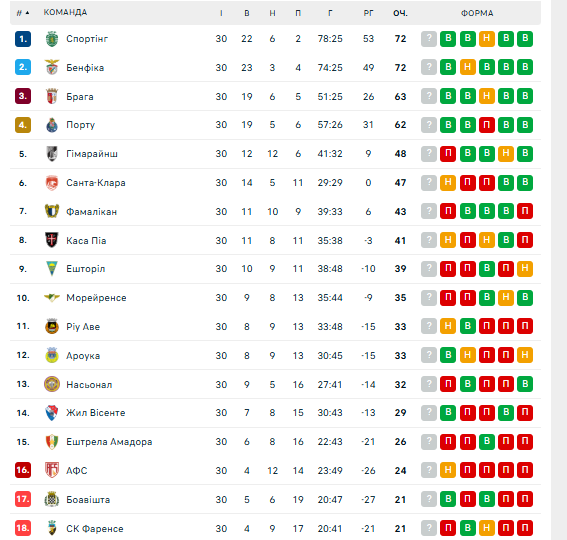Sort standings by РГ goal difference column
The image size is (567, 540).
368,13
